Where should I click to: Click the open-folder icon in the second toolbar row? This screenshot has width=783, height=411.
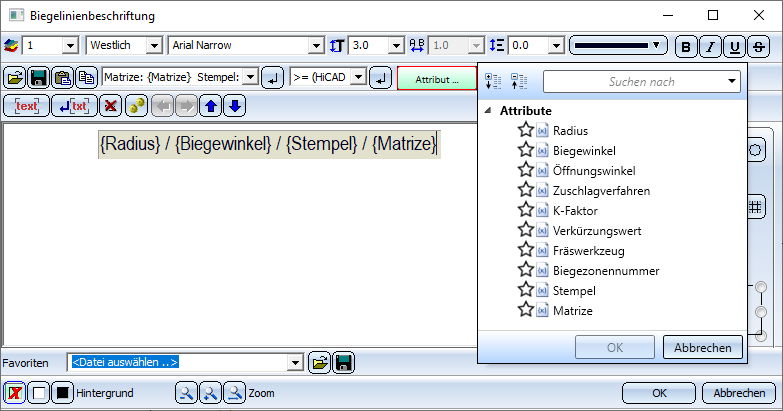pyautogui.click(x=15, y=78)
